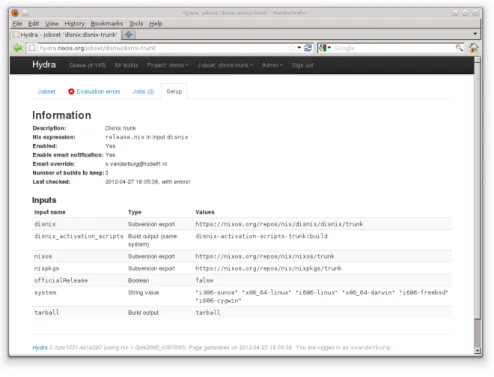Image resolution: width=494 pixels, height=377 pixels.
Task: Select the Setup tab
Action: (174, 92)
